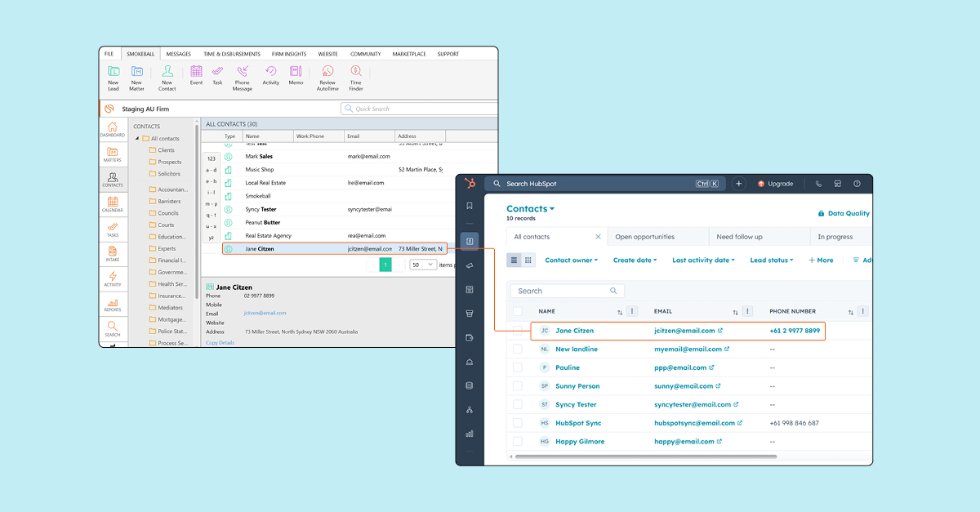Open Intake in Smokeball sidebar
The width and height of the screenshot is (980, 512).
click(113, 254)
